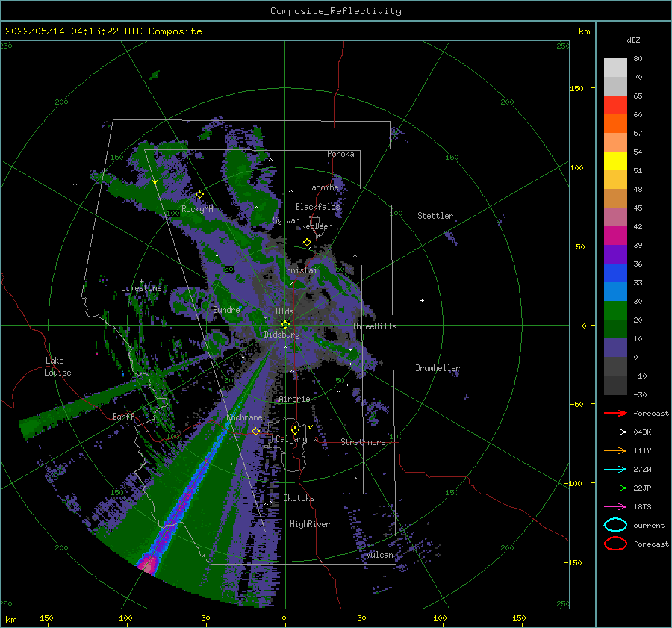Click the Calgary city label
Image resolution: width=672 pixels, height=628 pixels.
click(x=291, y=439)
